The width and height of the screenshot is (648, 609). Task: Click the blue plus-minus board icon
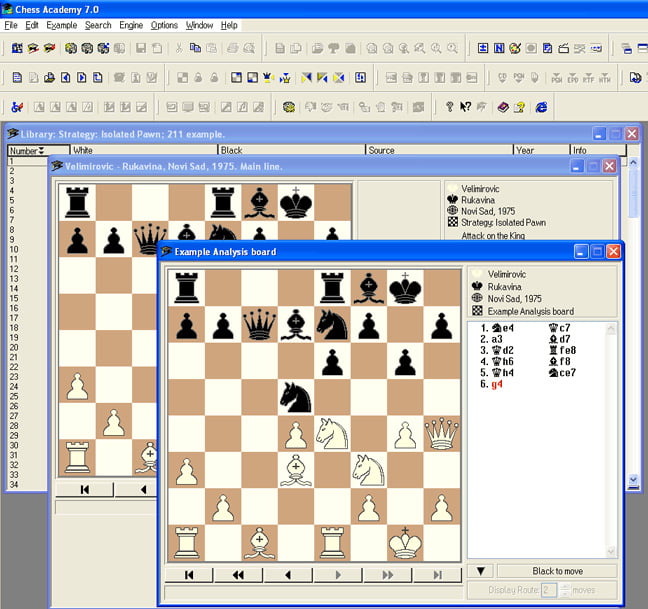483,48
